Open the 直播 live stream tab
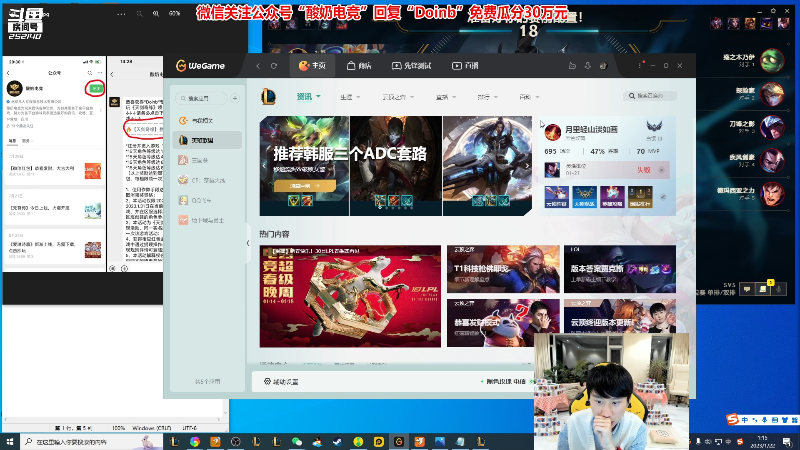800x450 pixels. tap(465, 66)
